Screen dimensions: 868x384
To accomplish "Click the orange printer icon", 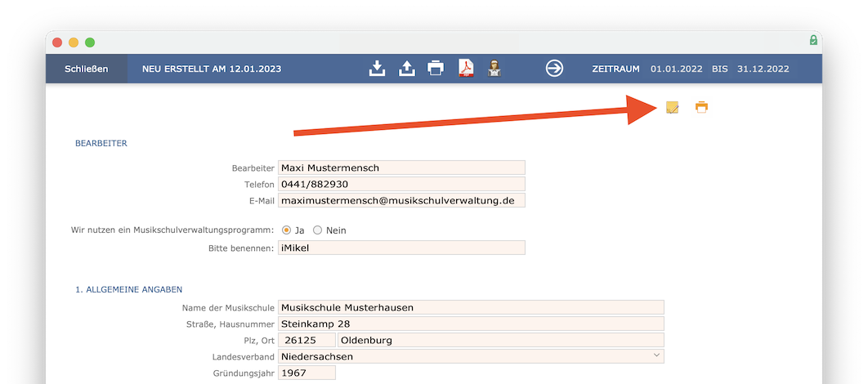I will [701, 107].
